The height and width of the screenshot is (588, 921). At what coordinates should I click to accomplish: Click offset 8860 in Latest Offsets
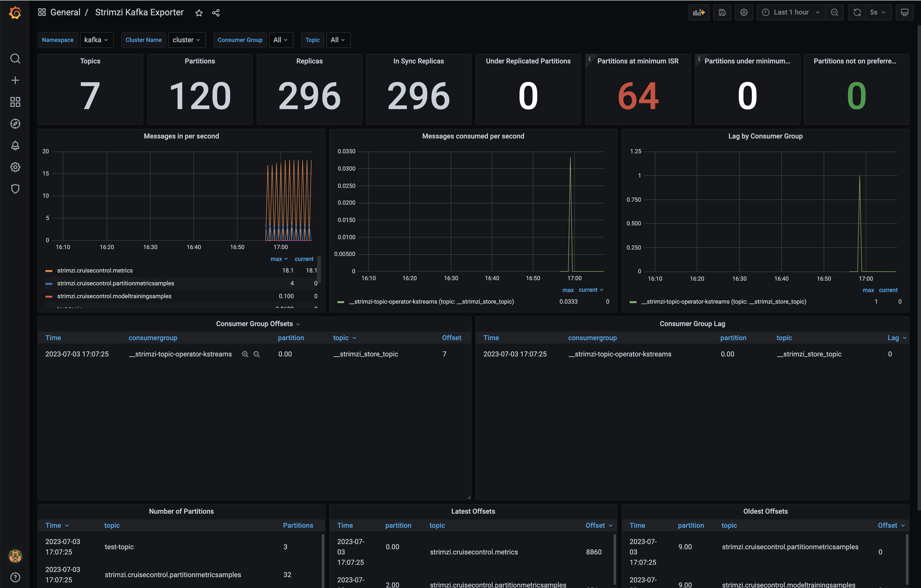tap(594, 552)
